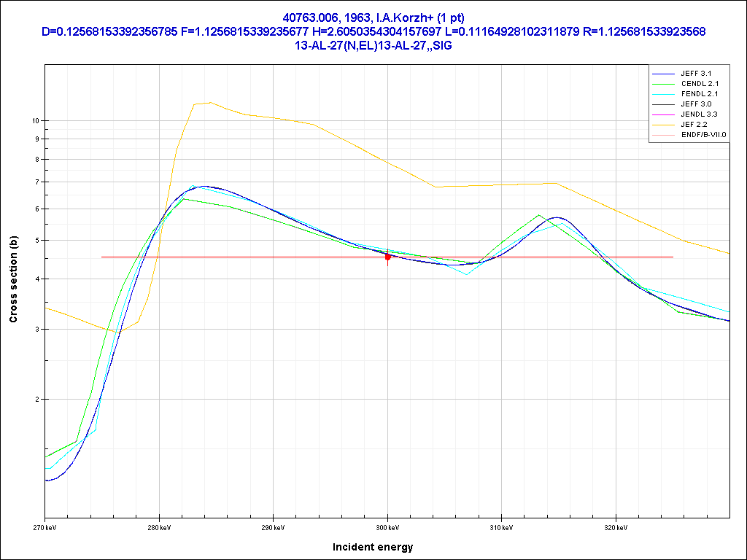The height and width of the screenshot is (560, 747).
Task: Click the 270 keV tick label
Action: (45, 526)
